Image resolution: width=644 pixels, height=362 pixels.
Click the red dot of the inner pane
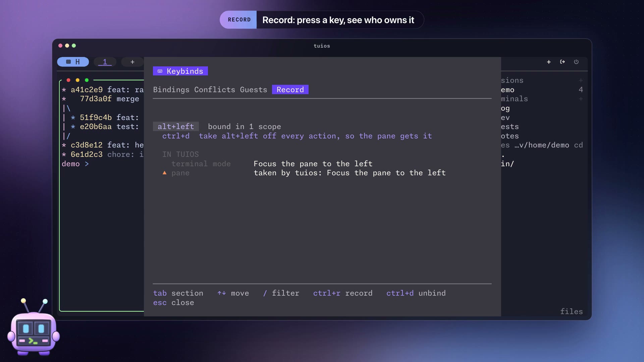(x=68, y=80)
